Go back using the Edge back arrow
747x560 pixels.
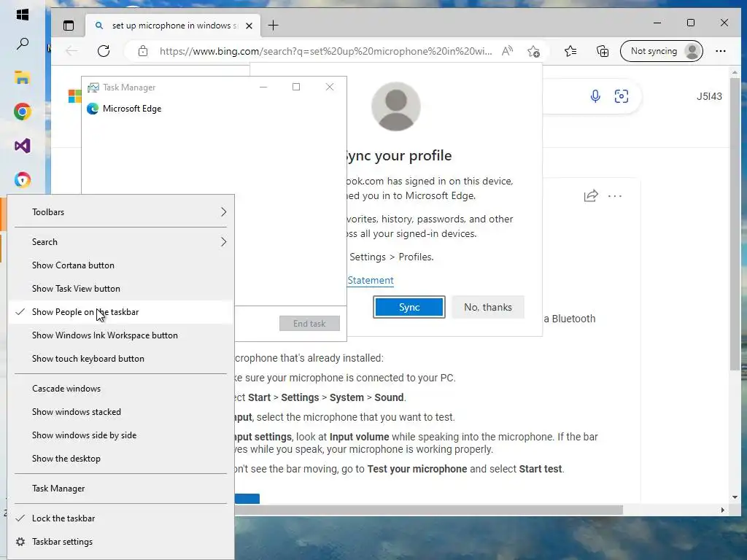(71, 51)
